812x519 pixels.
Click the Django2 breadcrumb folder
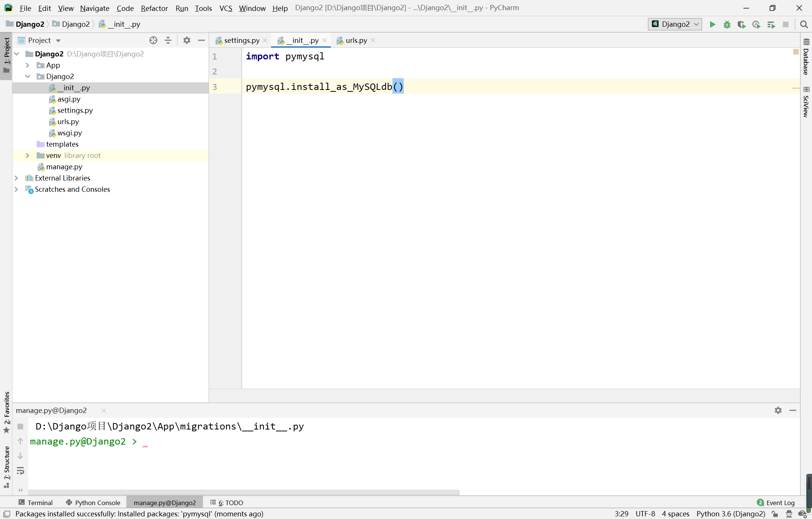coord(71,24)
